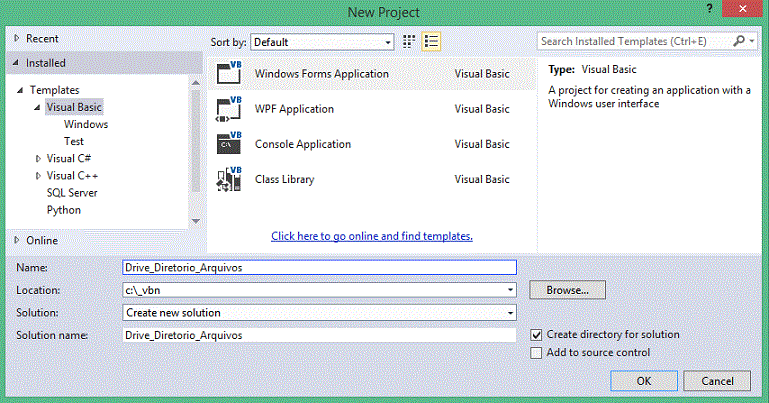The image size is (769, 403).
Task: Expand the Visual C# tree node
Action: (38, 158)
